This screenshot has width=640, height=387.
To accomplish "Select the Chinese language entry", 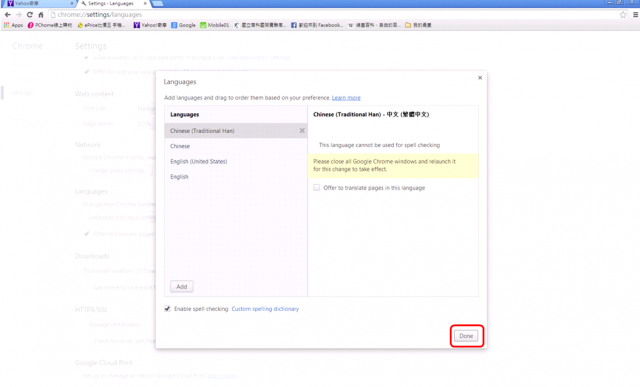I will click(236, 146).
